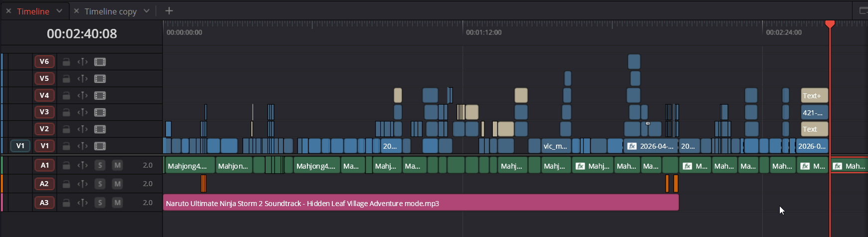
Task: Click the window panel icon at top right
Action: (x=864, y=10)
